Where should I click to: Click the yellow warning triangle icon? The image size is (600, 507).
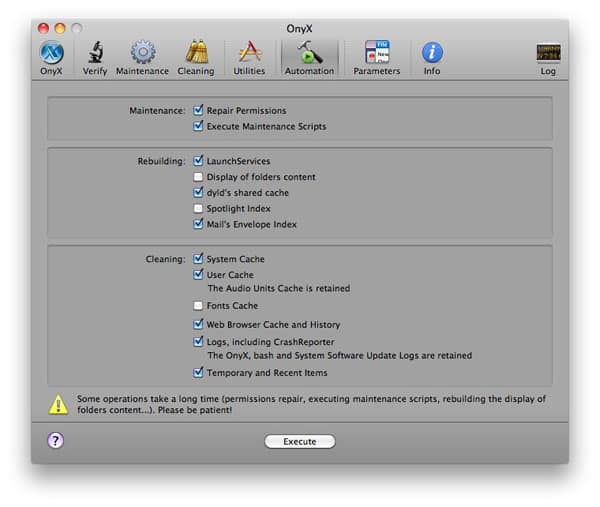click(58, 404)
